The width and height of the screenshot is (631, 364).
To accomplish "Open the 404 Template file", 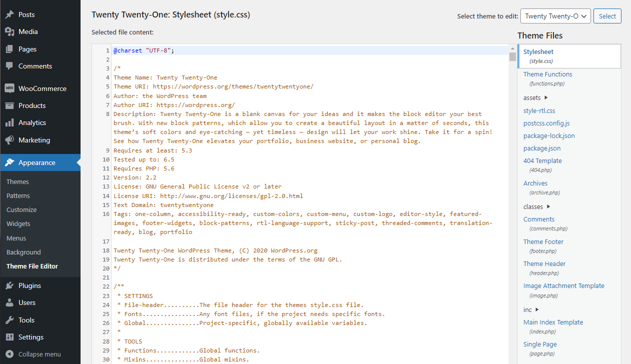I will (542, 160).
